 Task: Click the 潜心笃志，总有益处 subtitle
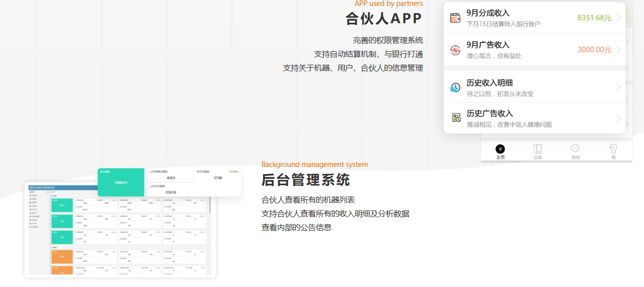494,56
